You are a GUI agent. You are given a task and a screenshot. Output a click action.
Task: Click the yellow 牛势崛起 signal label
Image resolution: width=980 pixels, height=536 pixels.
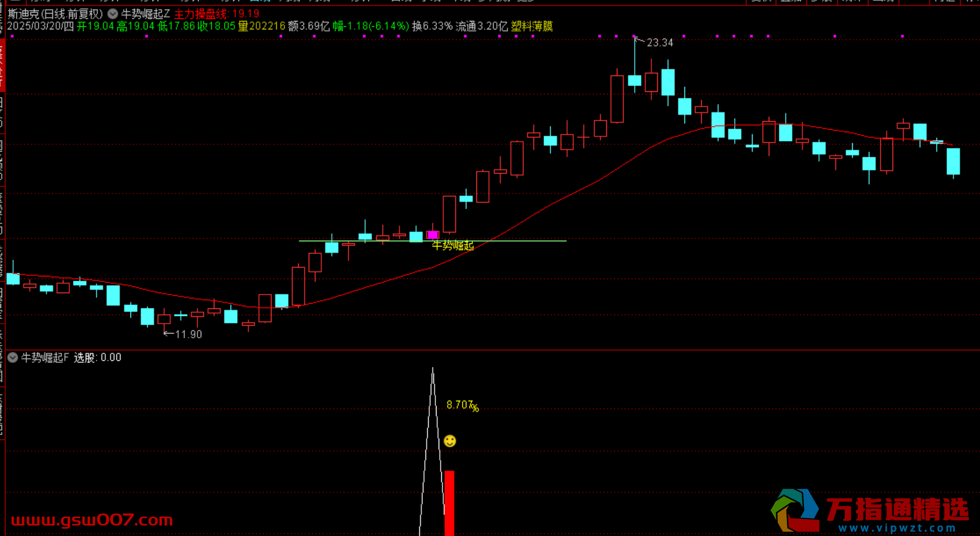(453, 245)
